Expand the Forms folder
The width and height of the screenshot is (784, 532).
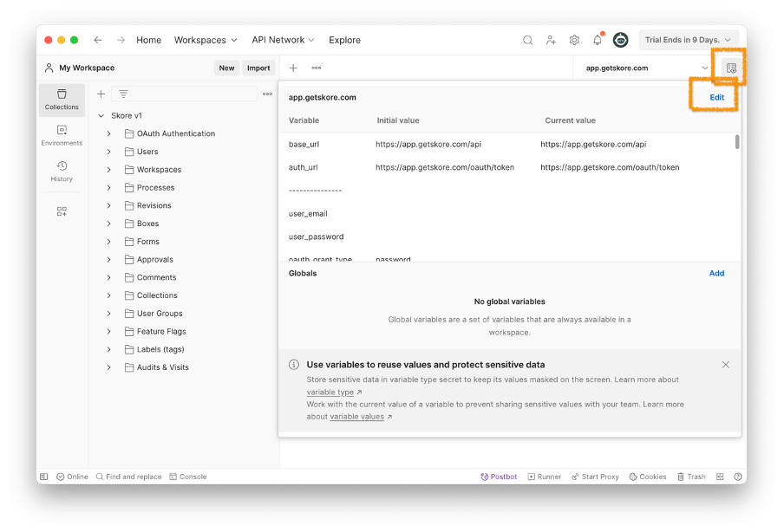point(108,241)
